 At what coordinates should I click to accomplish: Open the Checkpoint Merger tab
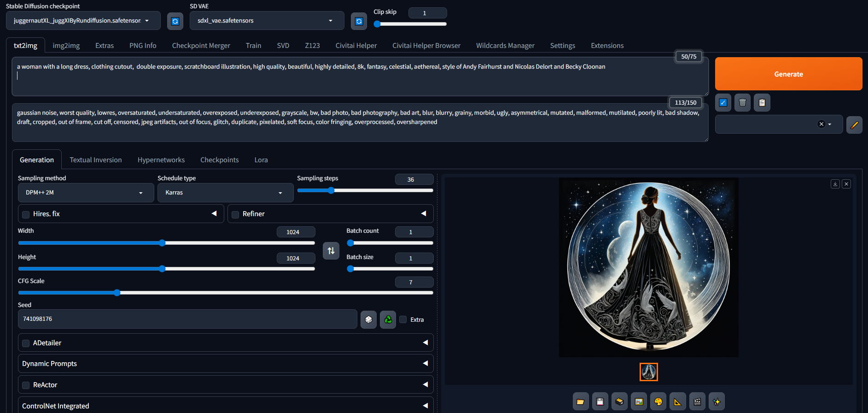tap(201, 46)
